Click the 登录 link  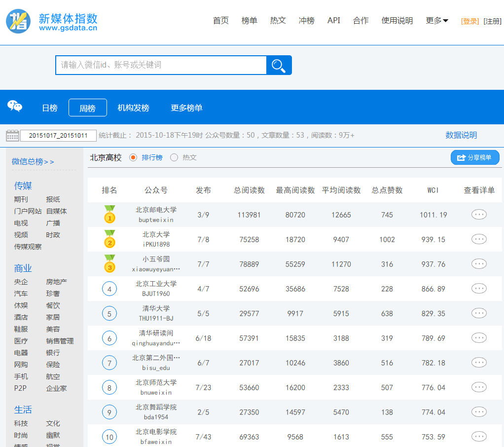point(470,21)
